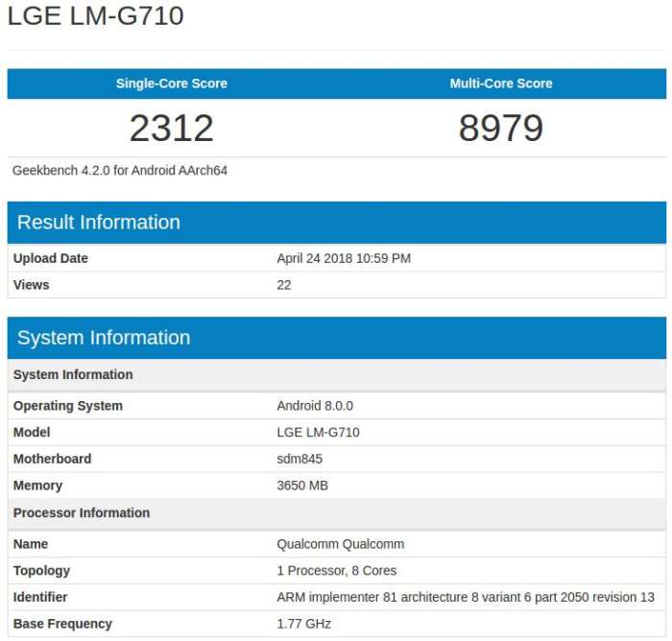672x641 pixels.
Task: Click the Base Frequency value 1.77 GHz
Action: [x=303, y=624]
